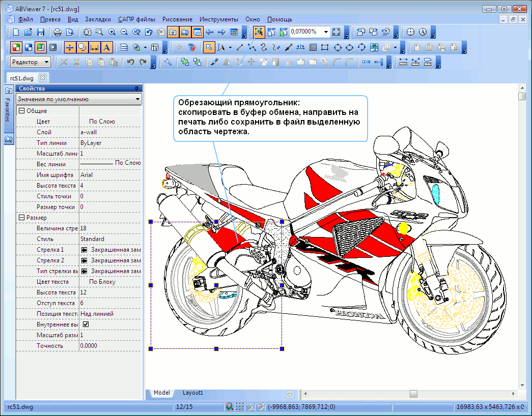
Task: Click the measure distance ruler icon
Action: click(x=403, y=62)
